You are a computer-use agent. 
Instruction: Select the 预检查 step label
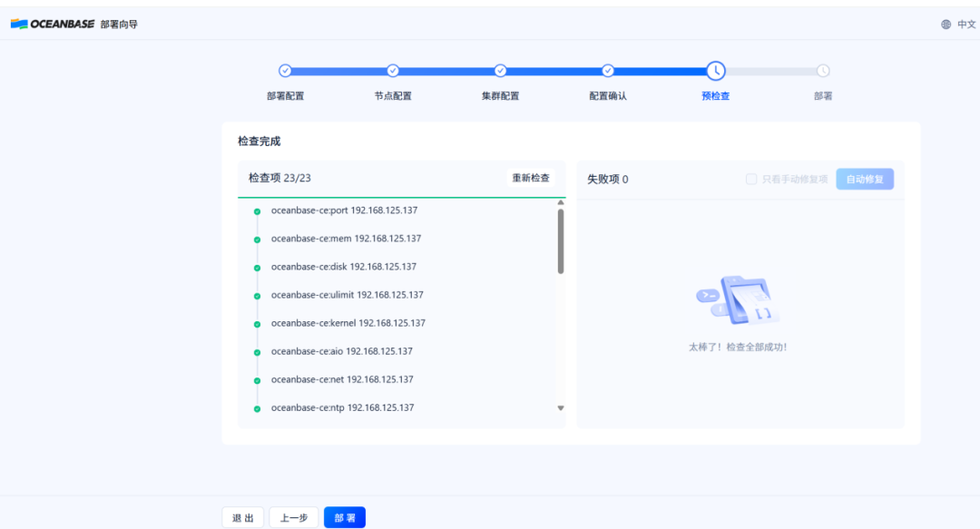click(x=714, y=93)
